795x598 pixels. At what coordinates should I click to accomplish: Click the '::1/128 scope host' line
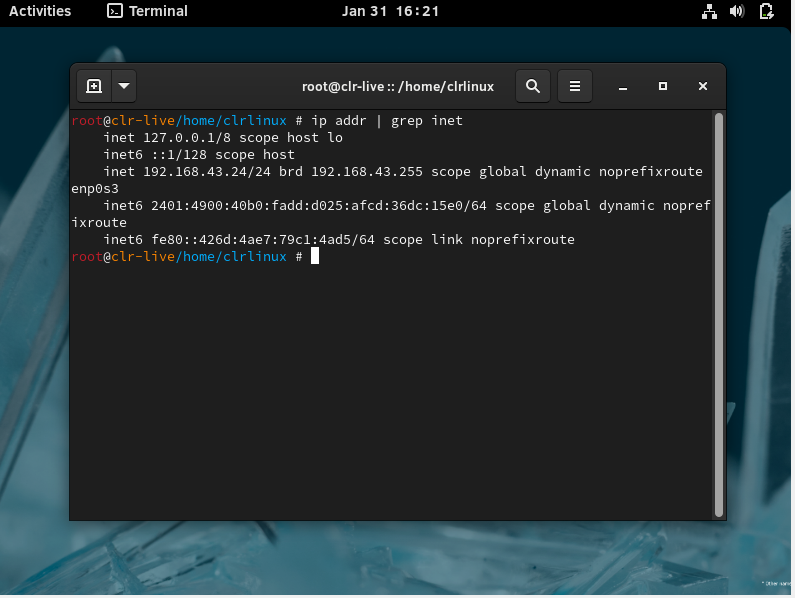click(223, 155)
